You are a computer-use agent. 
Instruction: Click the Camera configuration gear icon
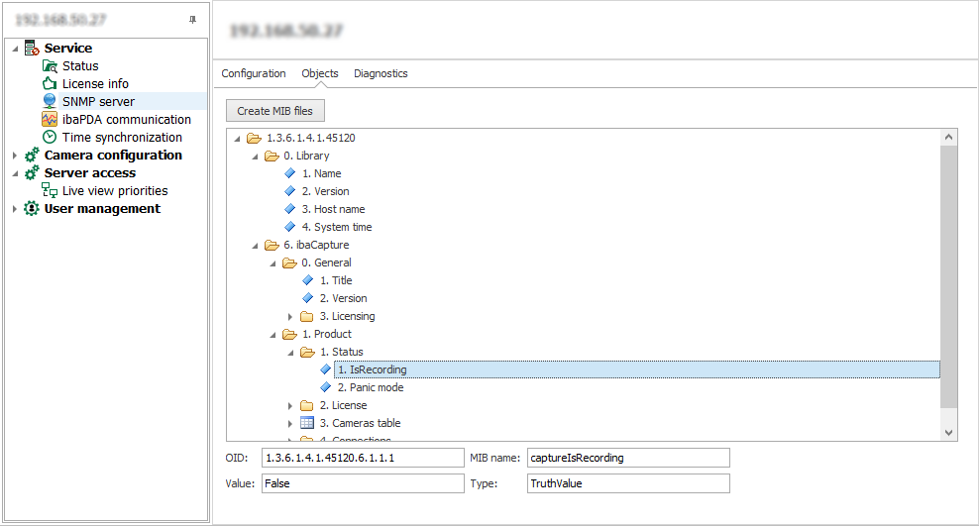[32, 155]
